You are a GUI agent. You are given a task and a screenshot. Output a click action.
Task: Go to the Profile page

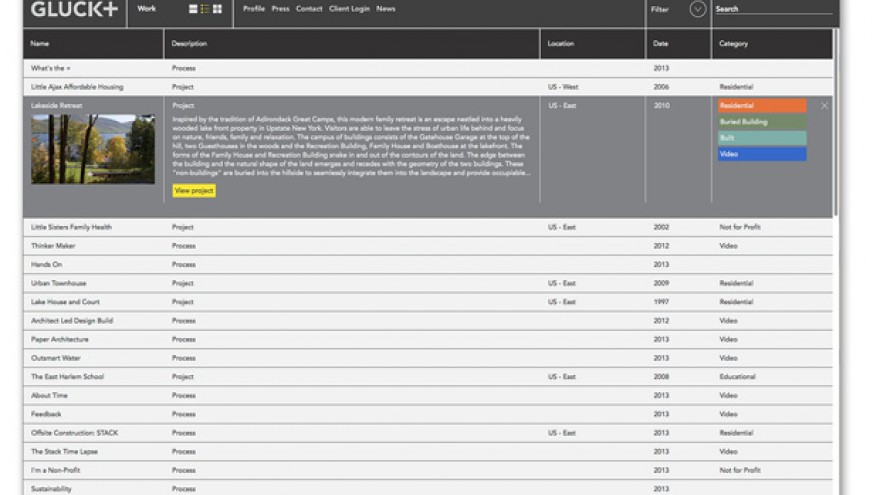pyautogui.click(x=254, y=9)
